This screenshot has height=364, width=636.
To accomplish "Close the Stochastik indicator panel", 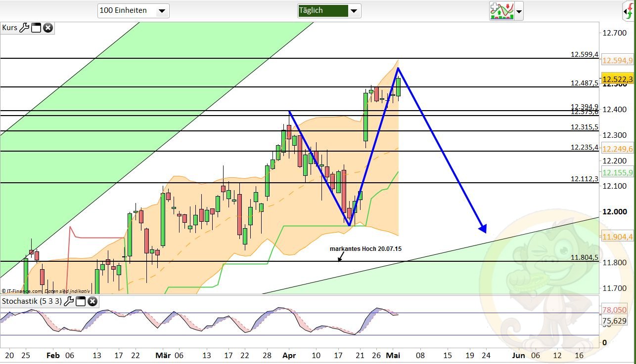I will click(92, 302).
